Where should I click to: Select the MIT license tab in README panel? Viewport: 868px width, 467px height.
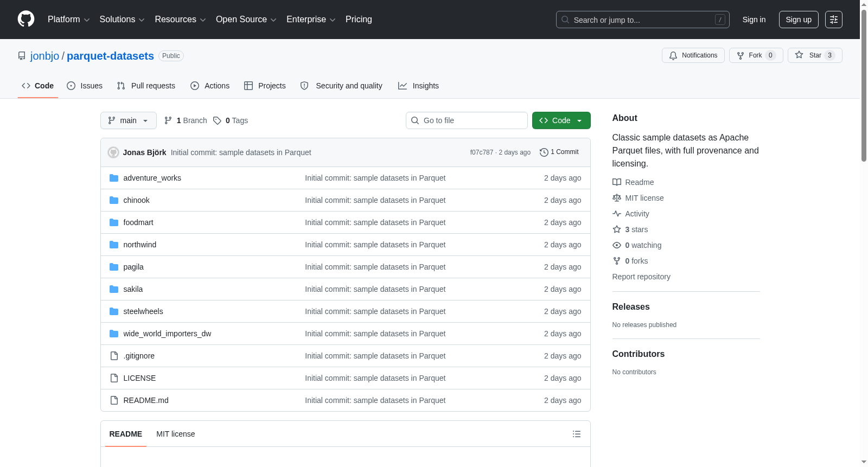[x=176, y=434]
